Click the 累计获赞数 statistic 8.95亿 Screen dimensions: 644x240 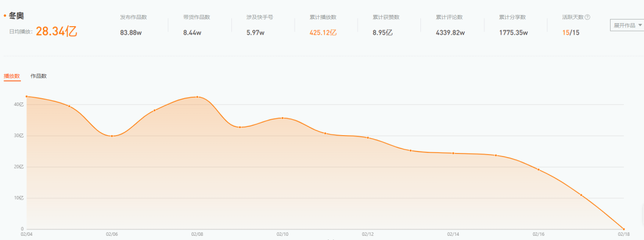pos(383,33)
